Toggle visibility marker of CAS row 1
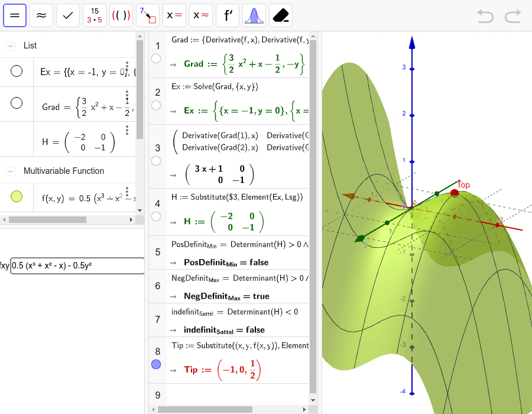 click(156, 59)
